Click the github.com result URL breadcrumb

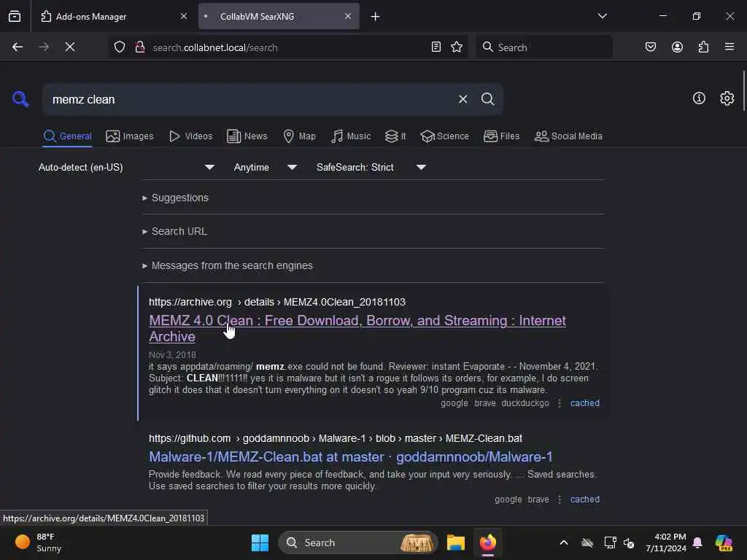pyautogui.click(x=336, y=438)
